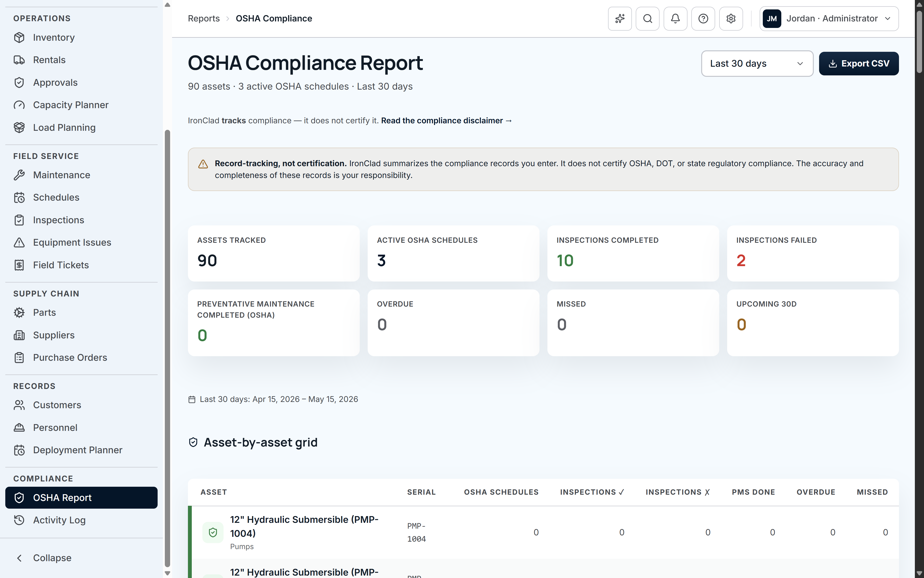Open the AI sparkle assistant icon
924x578 pixels.
620,18
